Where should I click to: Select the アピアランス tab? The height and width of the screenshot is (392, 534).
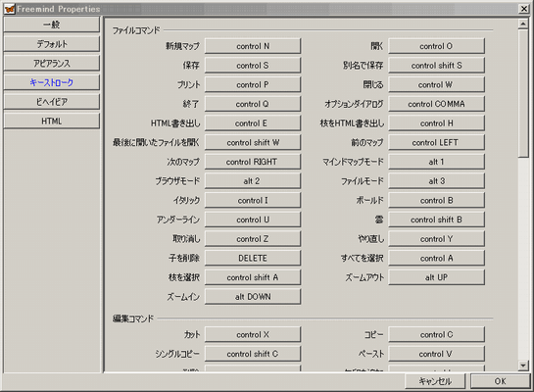[x=51, y=64]
